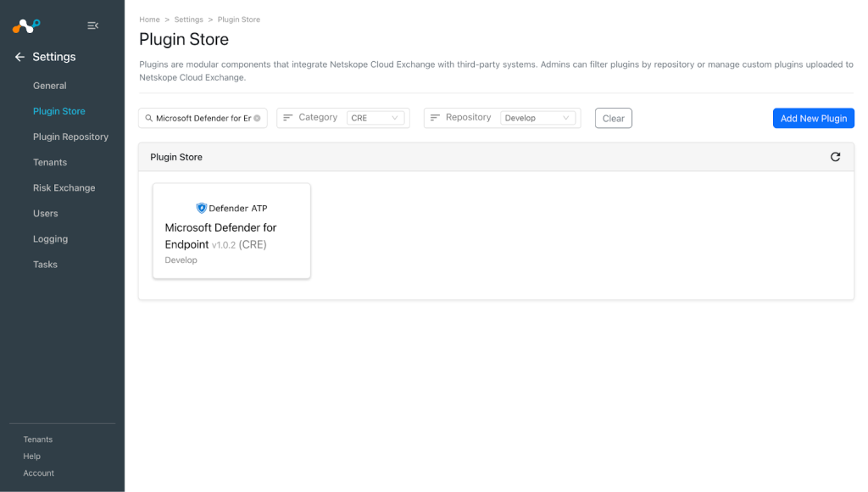Open Tenants under Settings
The width and height of the screenshot is (868, 492).
coord(50,162)
